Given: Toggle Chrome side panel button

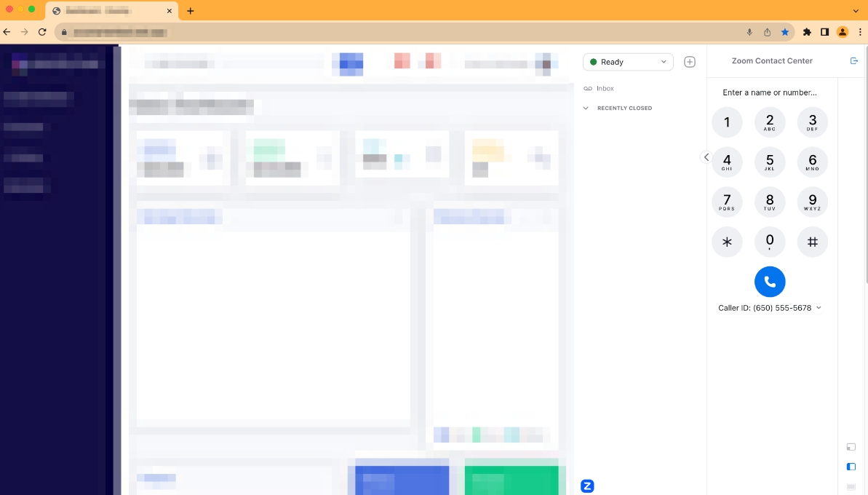Looking at the screenshot, I should (x=824, y=32).
